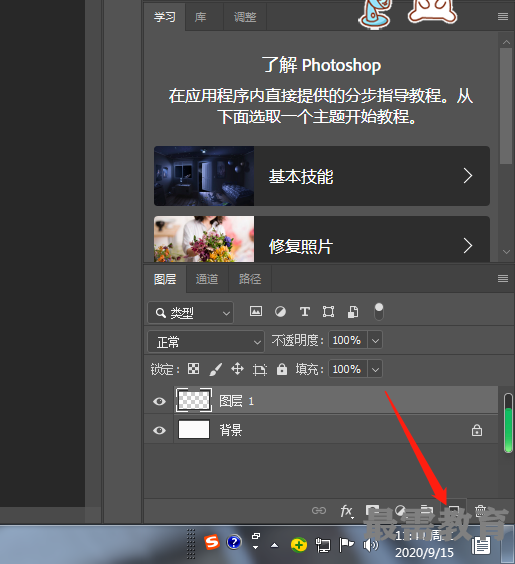Image resolution: width=515 pixels, height=564 pixels.
Task: Click the Learn panel scroll up arrow
Action: 506,42
